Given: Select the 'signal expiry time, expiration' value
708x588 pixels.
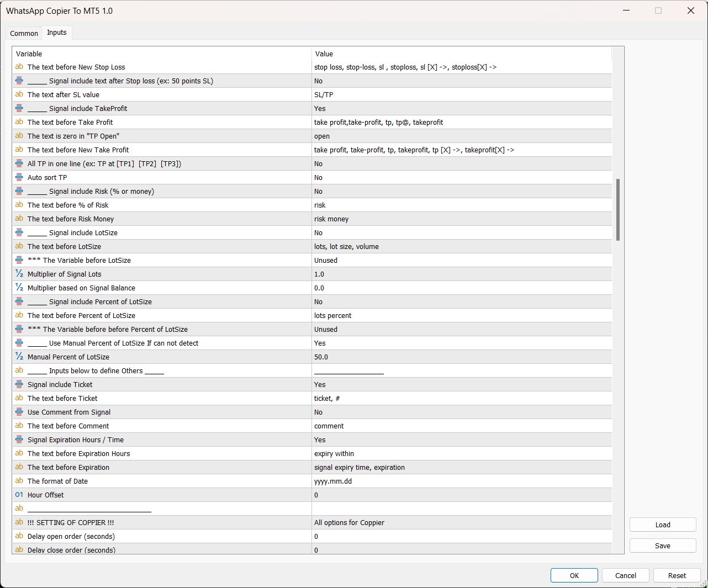Looking at the screenshot, I should (x=462, y=467).
